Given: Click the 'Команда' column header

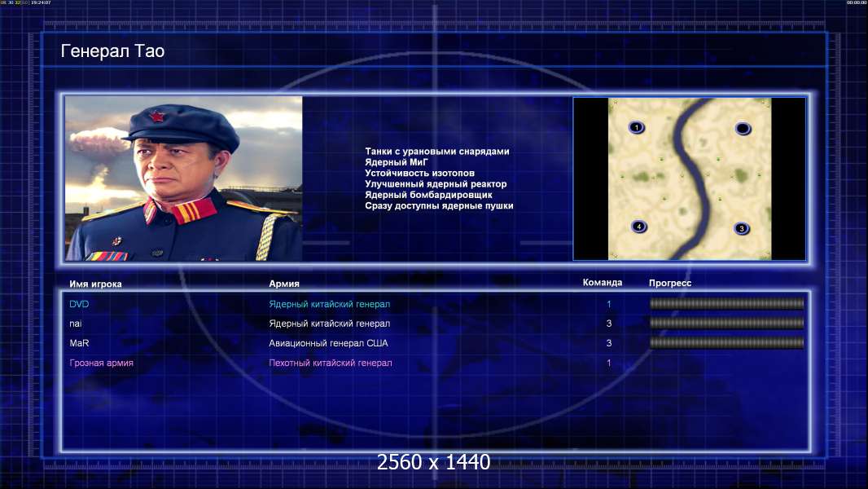Looking at the screenshot, I should pyautogui.click(x=603, y=283).
